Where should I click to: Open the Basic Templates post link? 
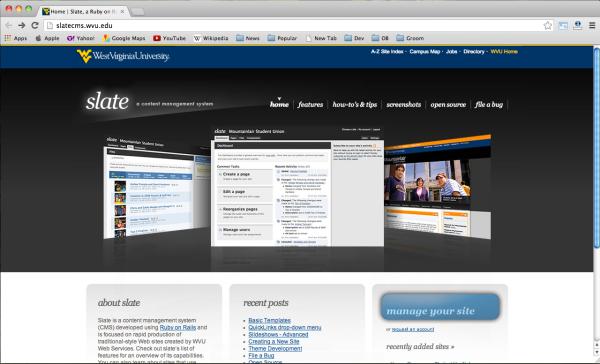coord(269,320)
